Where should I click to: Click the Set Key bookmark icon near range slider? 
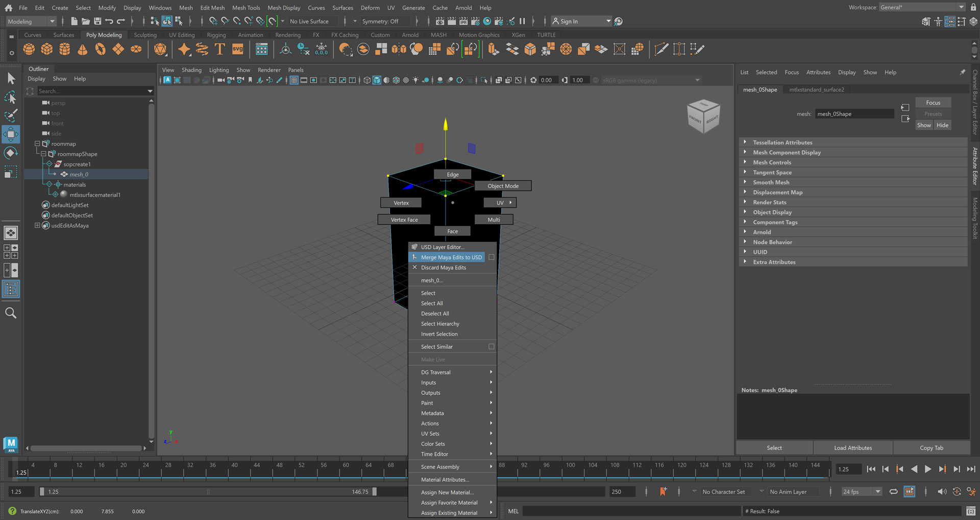(663, 491)
